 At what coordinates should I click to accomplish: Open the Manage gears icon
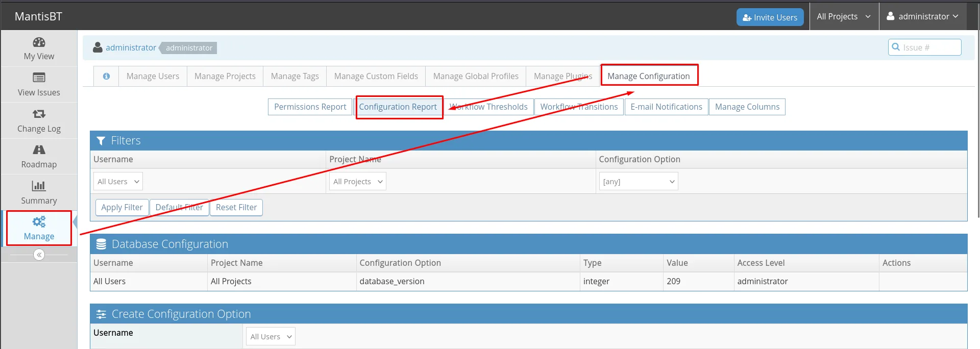pos(39,221)
